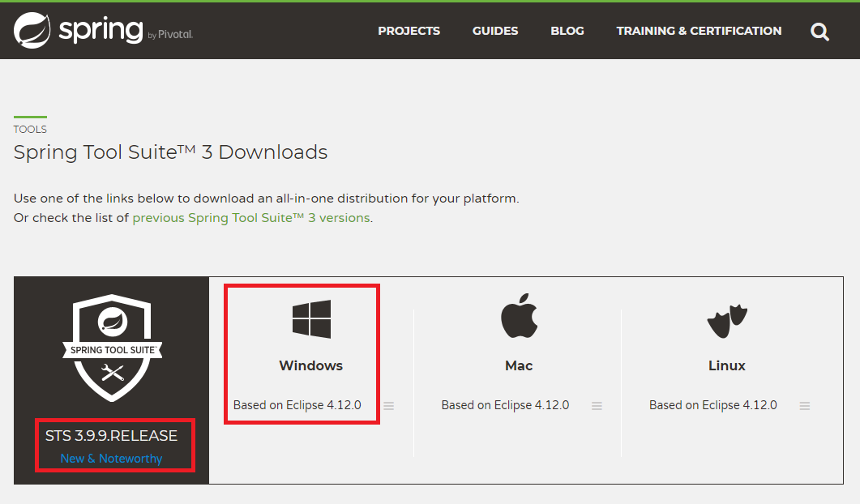Click the Spring Tool Suite shield badge
This screenshot has height=504, width=860.
(x=113, y=348)
